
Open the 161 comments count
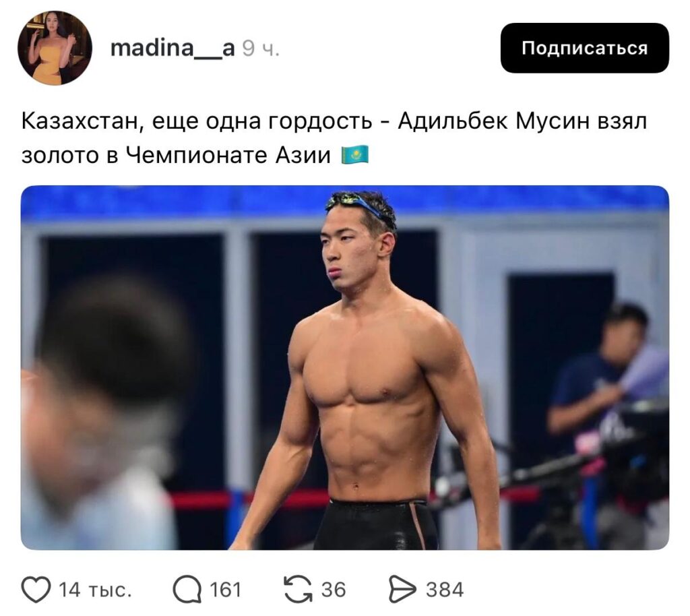pos(225,590)
